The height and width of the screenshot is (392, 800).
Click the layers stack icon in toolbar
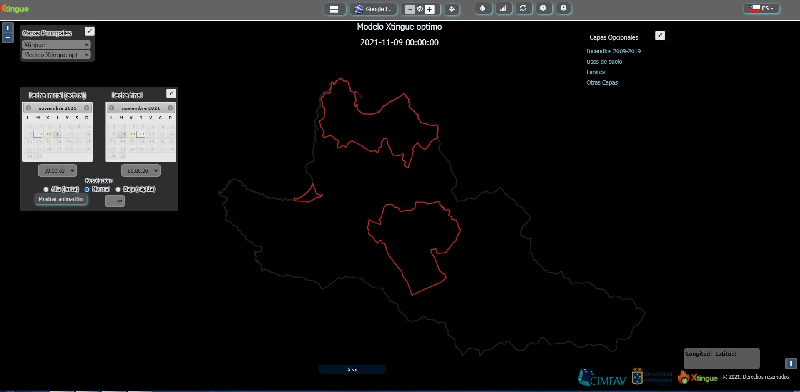pos(452,9)
